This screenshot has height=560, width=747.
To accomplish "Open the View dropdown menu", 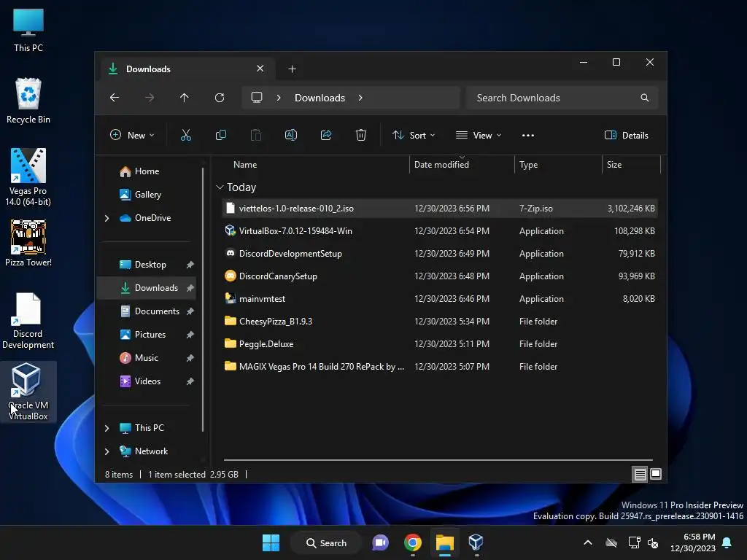I will pyautogui.click(x=479, y=135).
